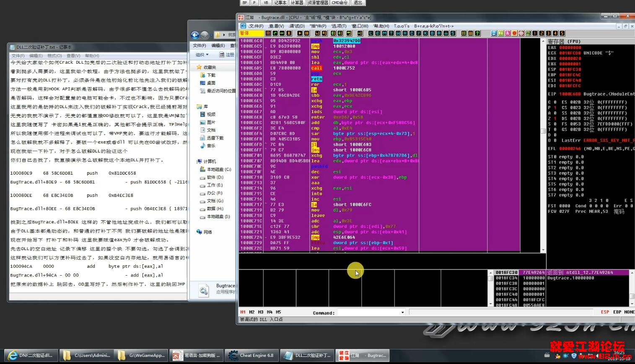Select 网络 in Explorer navigation pane
635x364 pixels.
[x=204, y=232]
